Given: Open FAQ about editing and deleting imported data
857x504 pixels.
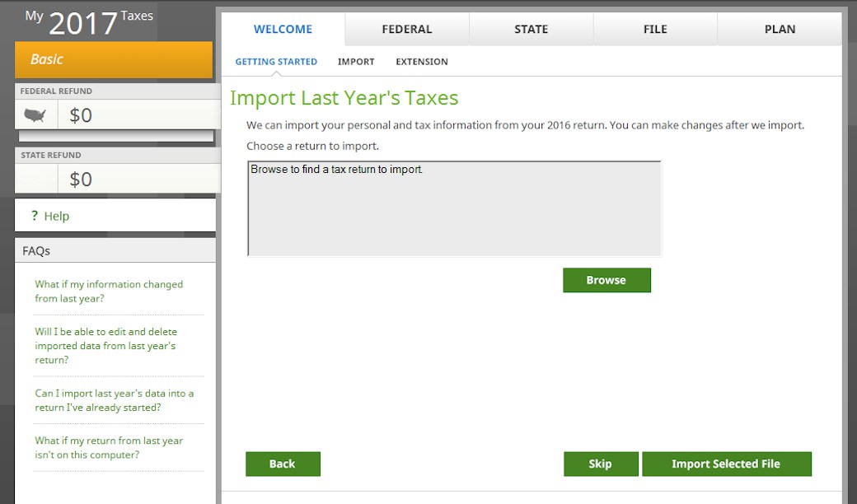Looking at the screenshot, I should point(105,346).
